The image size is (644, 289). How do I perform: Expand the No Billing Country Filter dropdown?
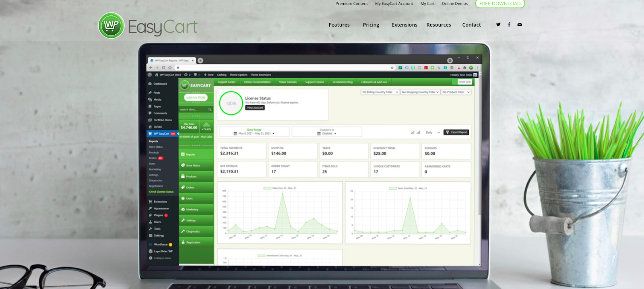pos(380,92)
